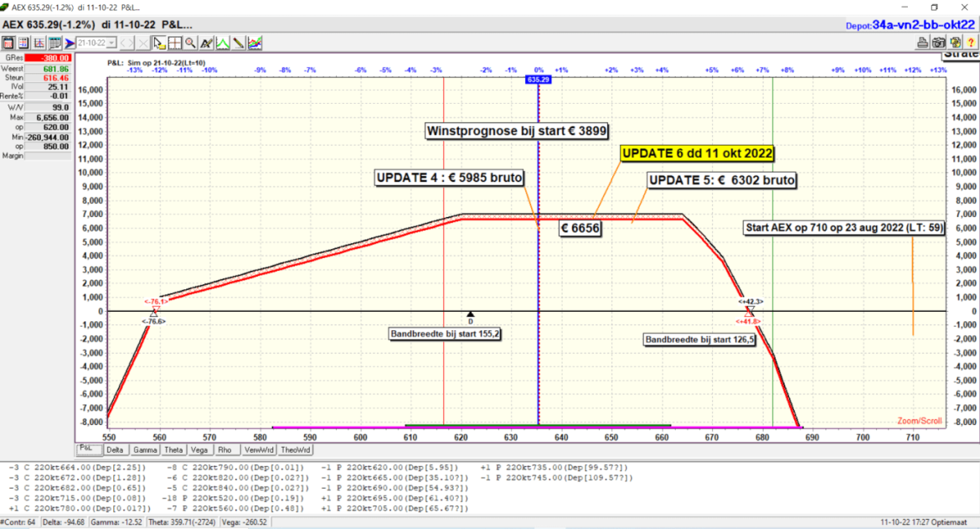Viewport: 980px width, 529px height.
Task: Click the #Contr: 64 status field
Action: (x=18, y=522)
